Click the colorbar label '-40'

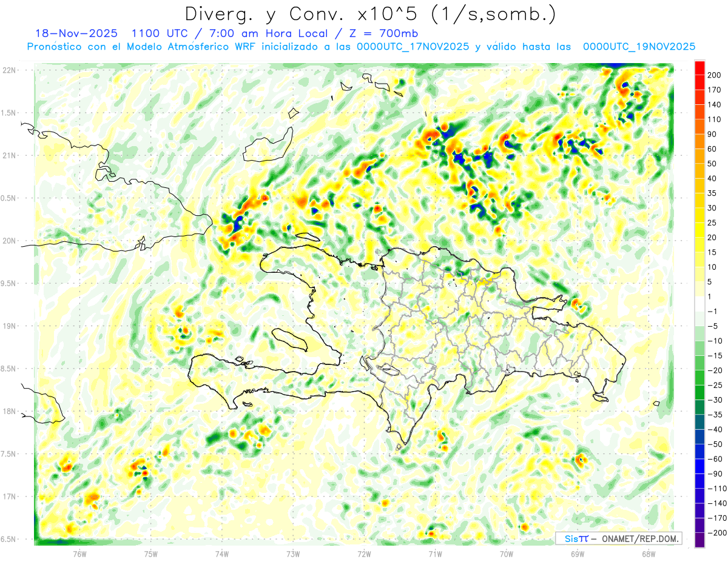[715, 429]
